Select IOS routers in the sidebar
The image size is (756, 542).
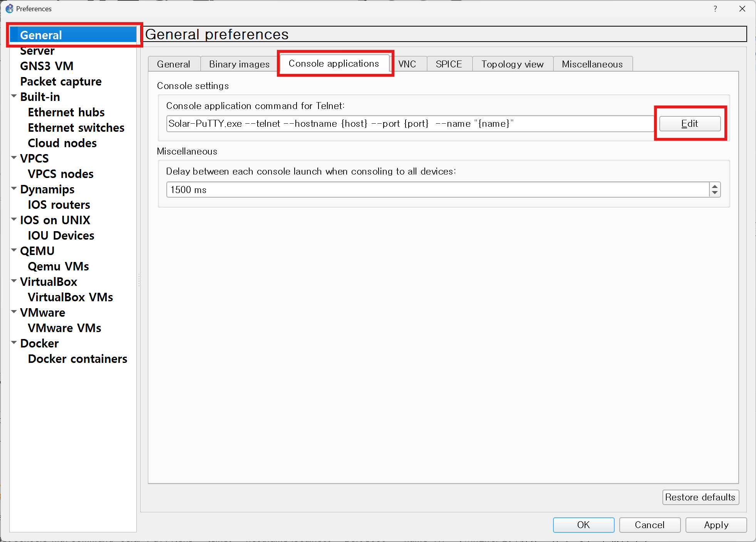coord(59,205)
